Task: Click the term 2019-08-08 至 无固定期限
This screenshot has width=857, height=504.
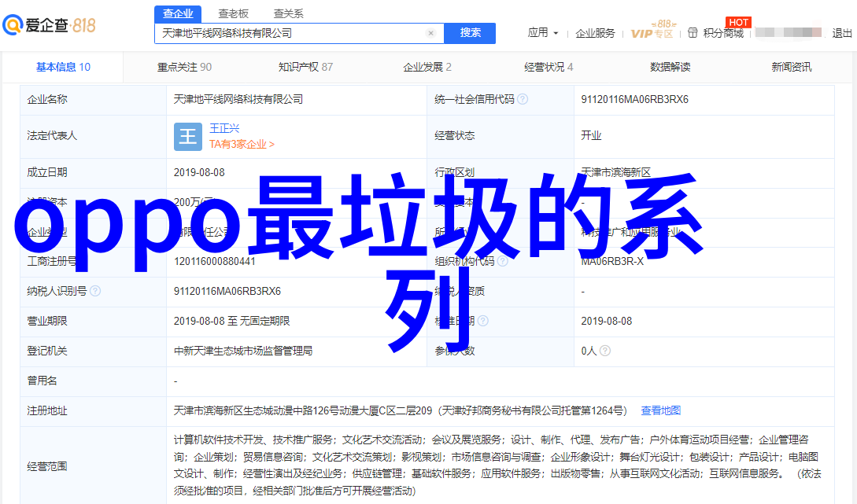Action: click(231, 321)
